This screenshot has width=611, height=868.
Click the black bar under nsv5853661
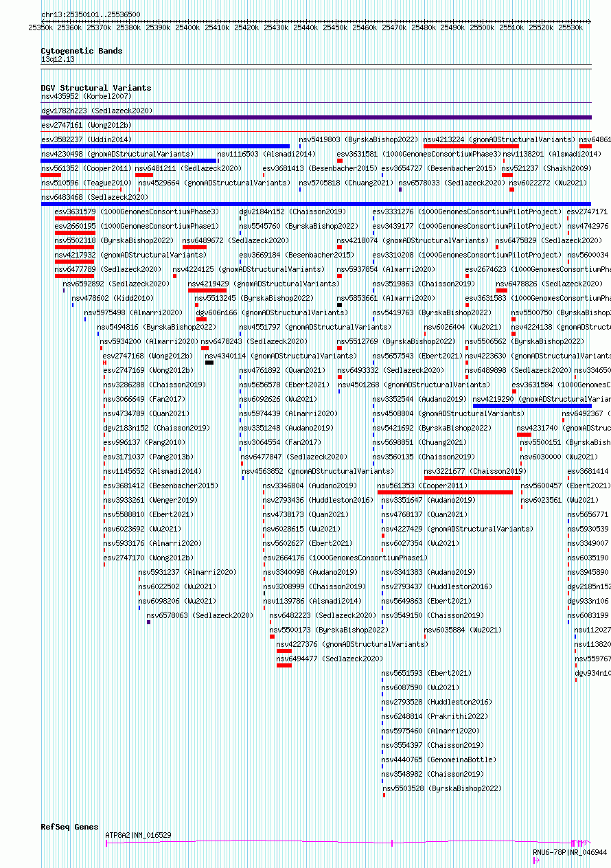tap(339, 305)
